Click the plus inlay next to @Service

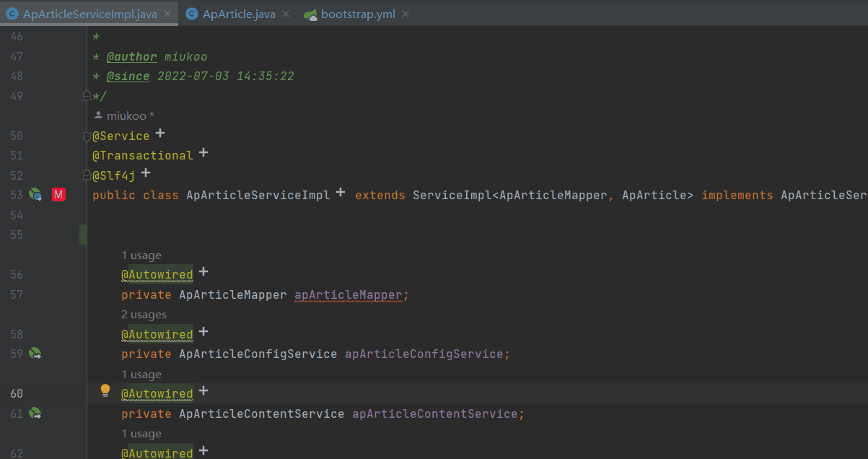point(160,134)
